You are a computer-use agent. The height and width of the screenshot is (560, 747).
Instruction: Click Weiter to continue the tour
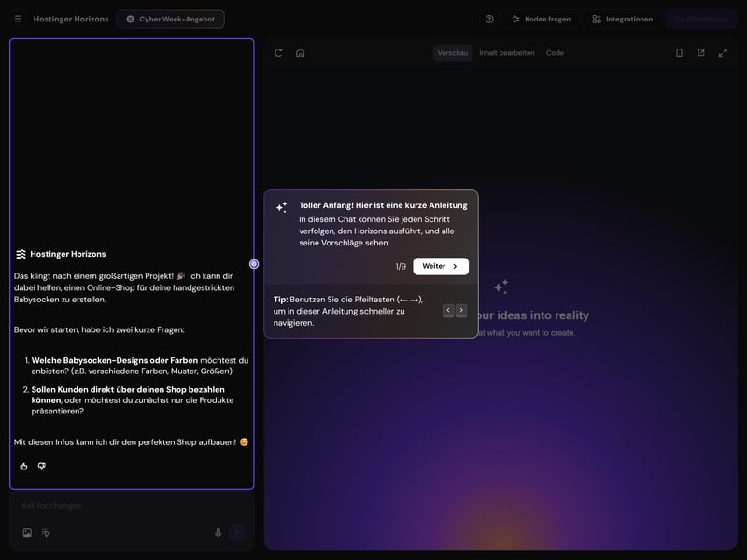[x=441, y=266]
